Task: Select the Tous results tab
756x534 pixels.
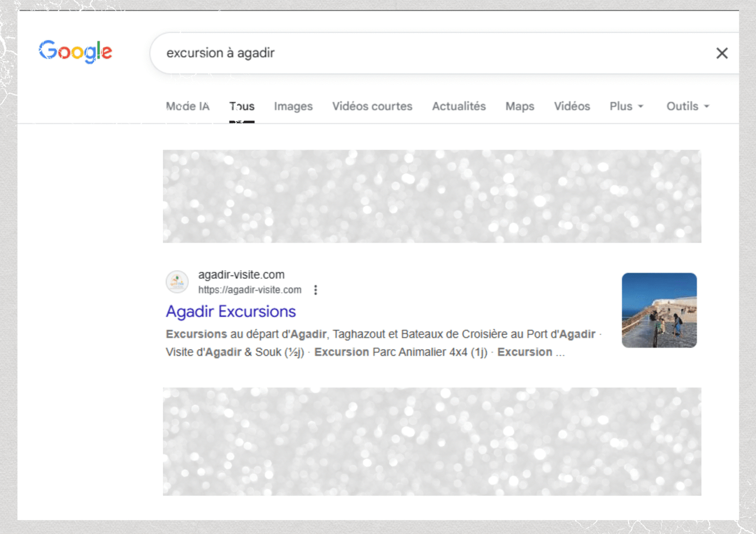Action: [242, 106]
